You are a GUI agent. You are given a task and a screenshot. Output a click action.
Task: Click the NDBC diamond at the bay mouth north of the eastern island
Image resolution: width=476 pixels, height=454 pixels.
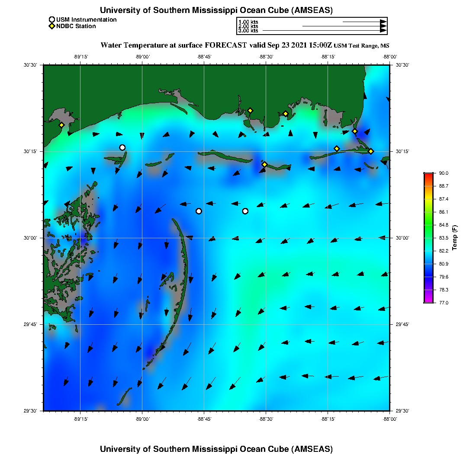354,131
